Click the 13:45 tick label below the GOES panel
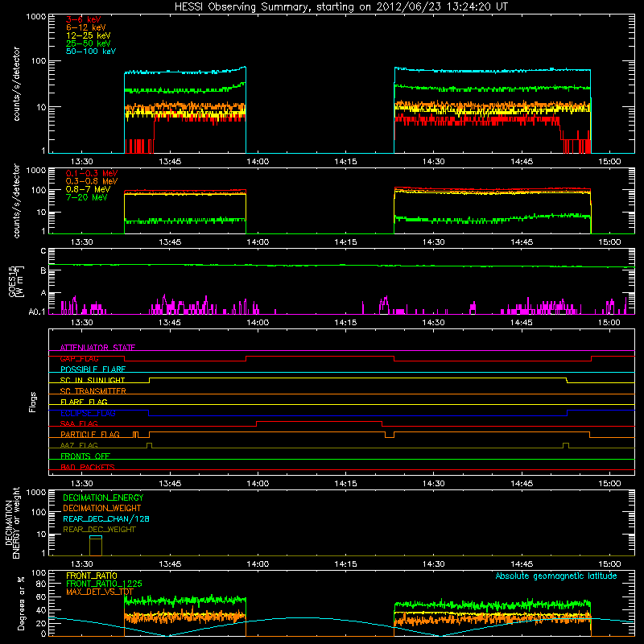 pos(170,323)
